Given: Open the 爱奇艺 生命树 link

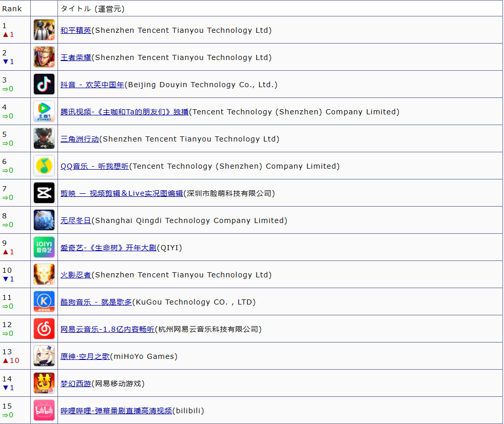Looking at the screenshot, I should tap(108, 248).
